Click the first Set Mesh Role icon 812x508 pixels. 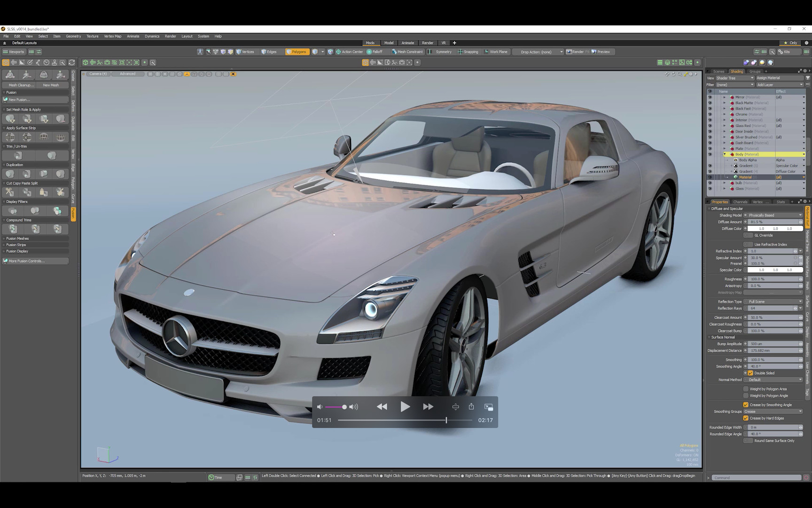pyautogui.click(x=10, y=119)
